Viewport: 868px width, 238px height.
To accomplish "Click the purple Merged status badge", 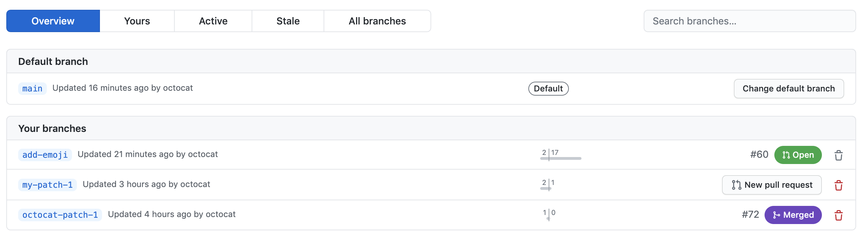I will tap(793, 215).
